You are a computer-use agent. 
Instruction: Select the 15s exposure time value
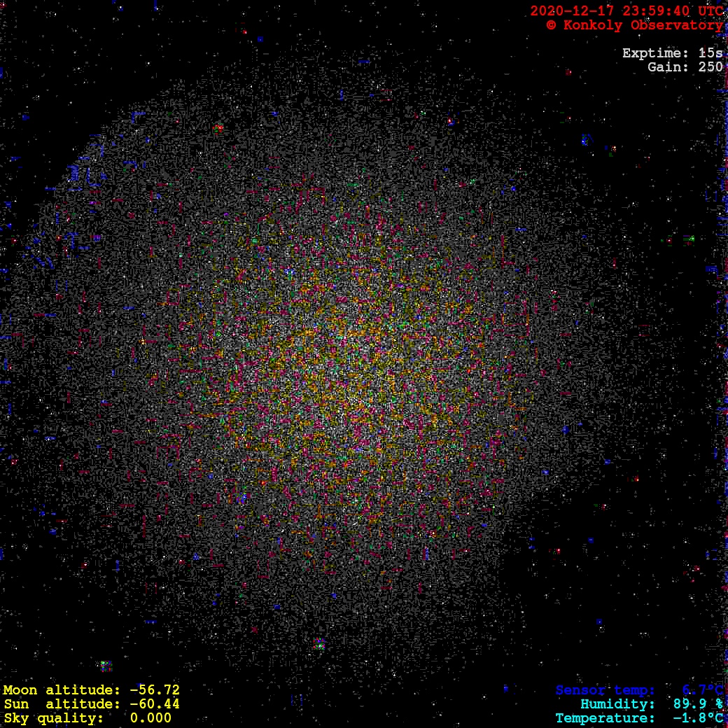pyautogui.click(x=710, y=53)
